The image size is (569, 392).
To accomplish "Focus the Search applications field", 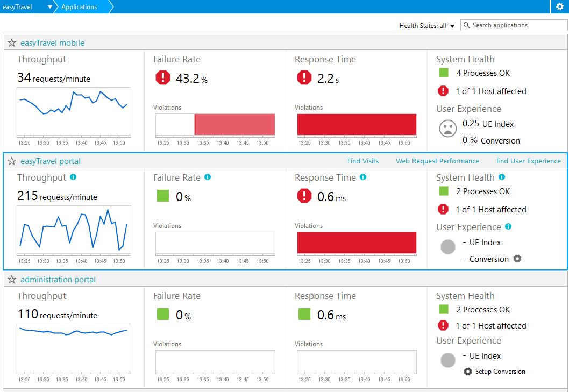I will pos(514,25).
